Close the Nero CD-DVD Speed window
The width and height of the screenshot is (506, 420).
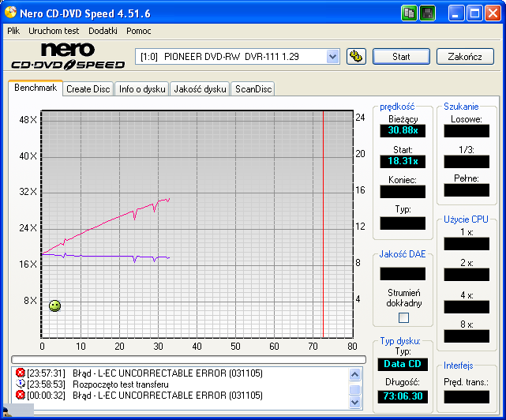click(x=493, y=13)
